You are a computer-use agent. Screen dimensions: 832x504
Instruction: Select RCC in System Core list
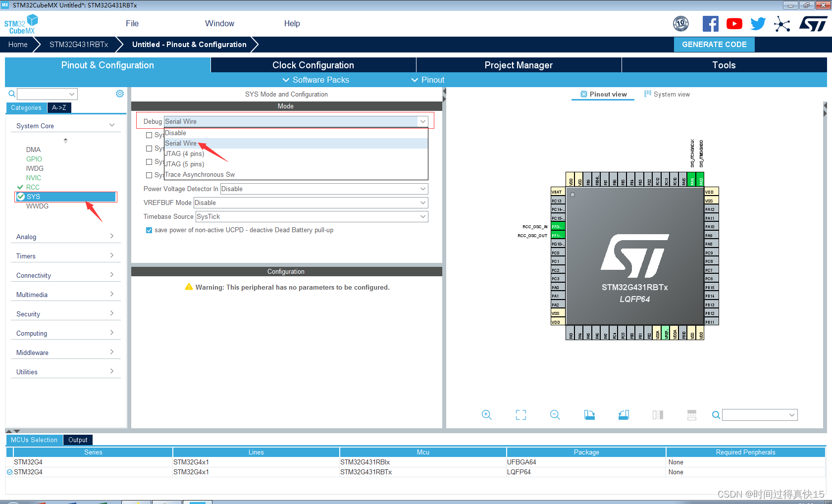coord(33,187)
